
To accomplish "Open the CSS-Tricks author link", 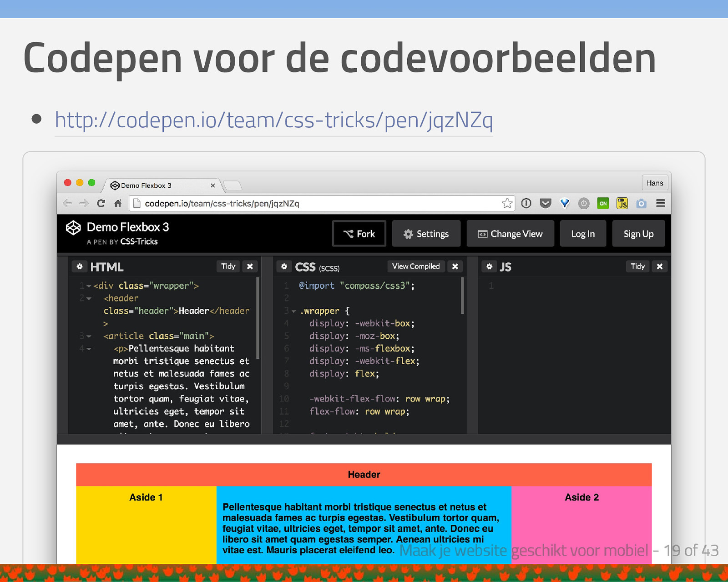I will [x=139, y=241].
